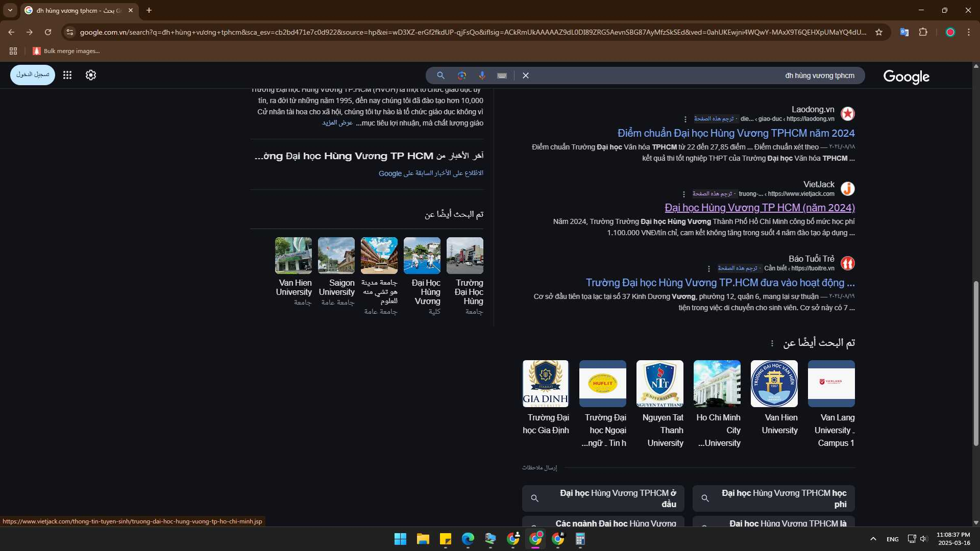Click the page vertical scrollbar thumb
The width and height of the screenshot is (980, 551).
(x=976, y=363)
